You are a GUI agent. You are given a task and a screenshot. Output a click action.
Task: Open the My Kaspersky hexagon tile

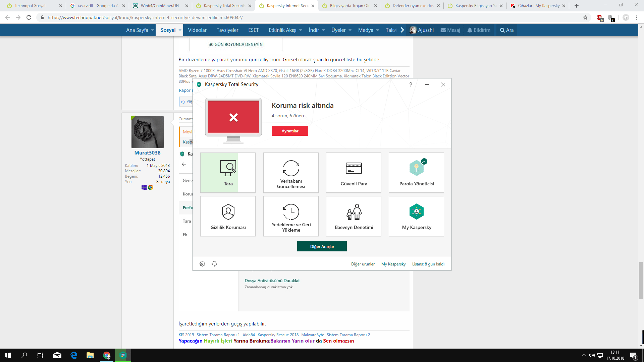click(416, 216)
